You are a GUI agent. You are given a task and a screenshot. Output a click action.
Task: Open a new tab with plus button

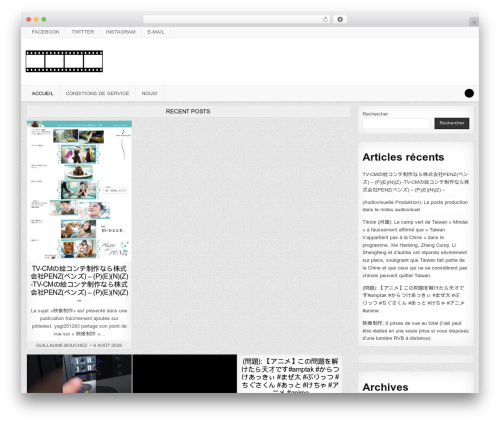pyautogui.click(x=474, y=22)
